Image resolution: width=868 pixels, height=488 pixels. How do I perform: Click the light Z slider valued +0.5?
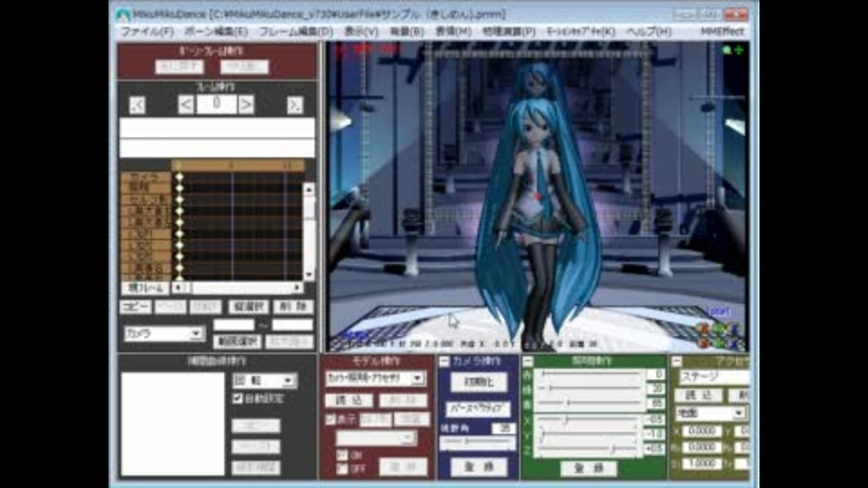coord(590,449)
